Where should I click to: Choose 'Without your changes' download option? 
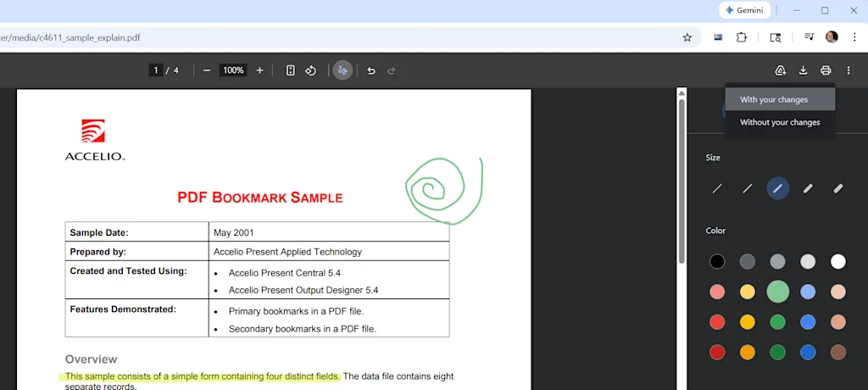(780, 122)
